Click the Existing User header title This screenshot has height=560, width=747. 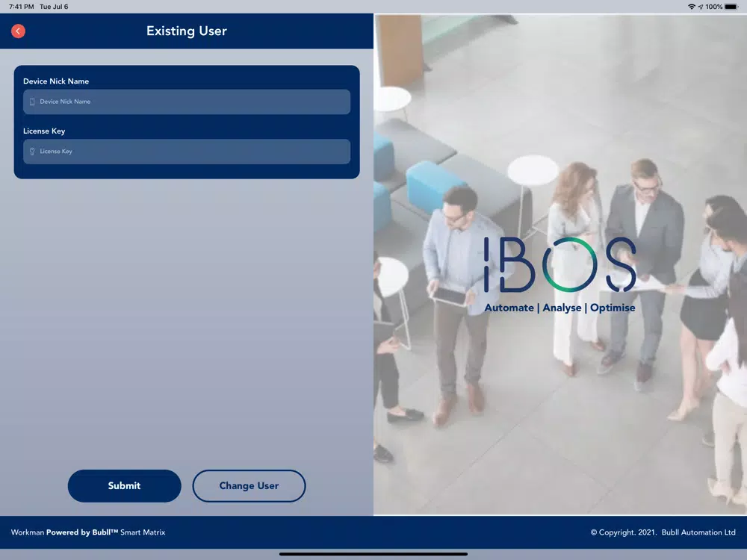click(x=186, y=31)
